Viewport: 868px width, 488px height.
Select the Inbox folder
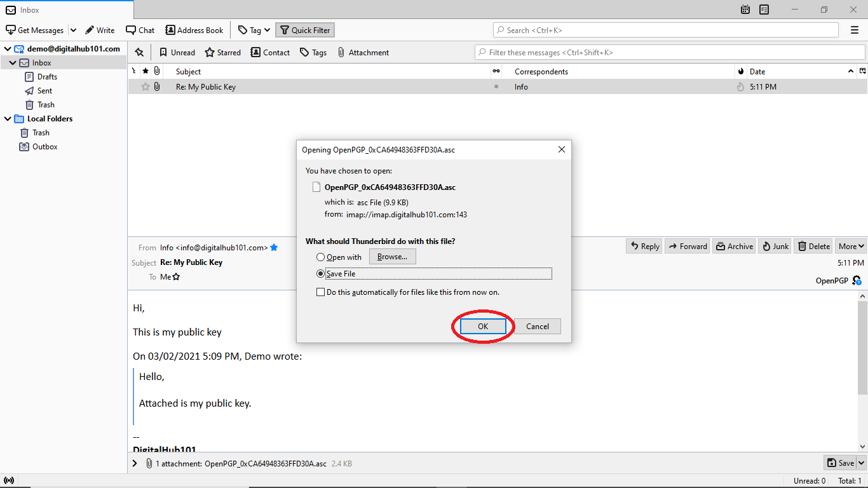click(x=64, y=63)
